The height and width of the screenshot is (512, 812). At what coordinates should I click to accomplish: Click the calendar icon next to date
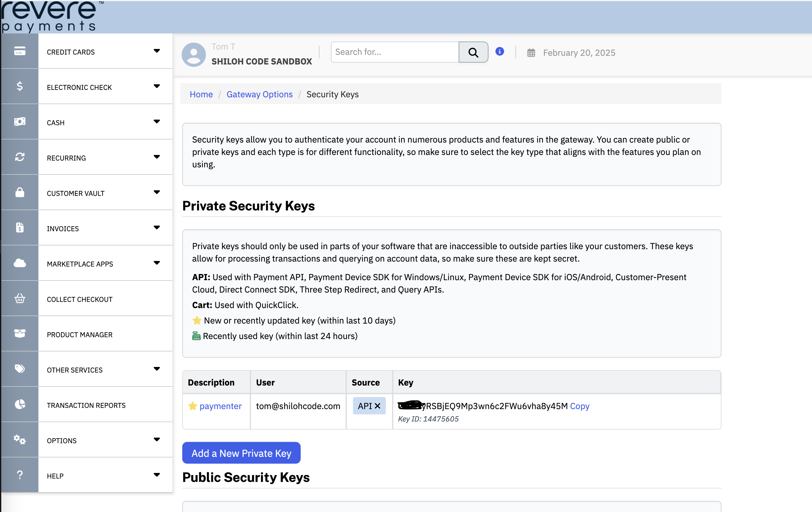pos(531,53)
